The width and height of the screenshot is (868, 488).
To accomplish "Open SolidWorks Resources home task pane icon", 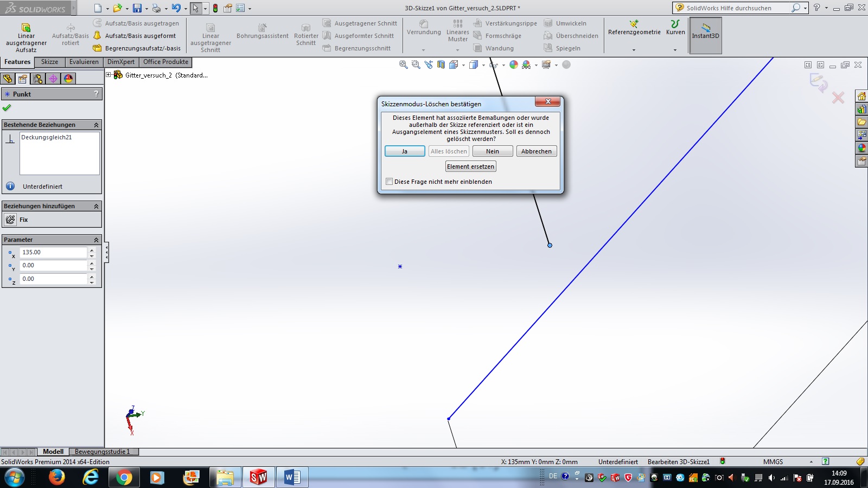I will tap(861, 96).
